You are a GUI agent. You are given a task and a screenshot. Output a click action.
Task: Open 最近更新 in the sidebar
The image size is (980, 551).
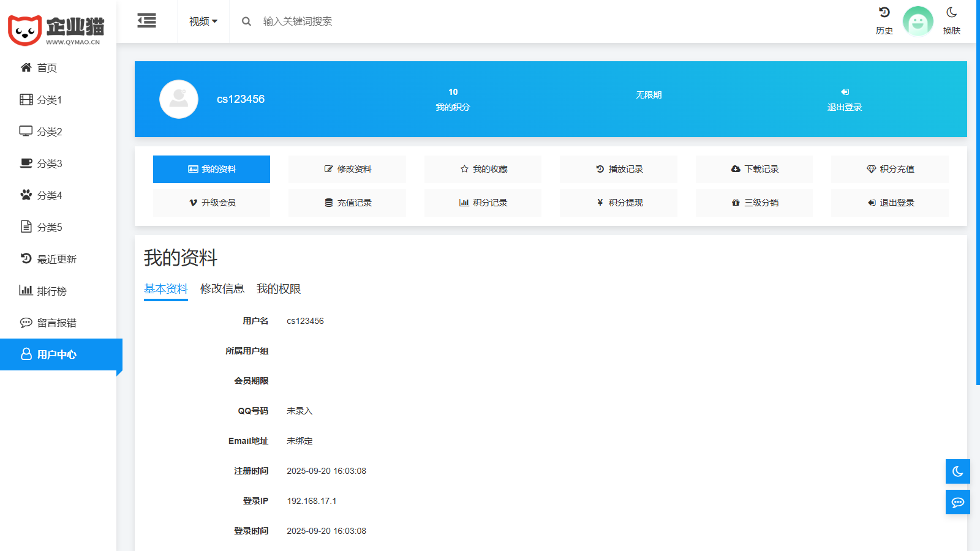click(56, 259)
